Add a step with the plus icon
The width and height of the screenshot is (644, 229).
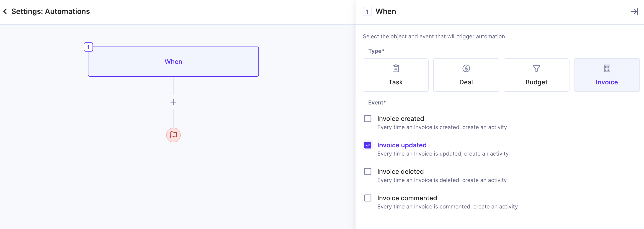(173, 102)
